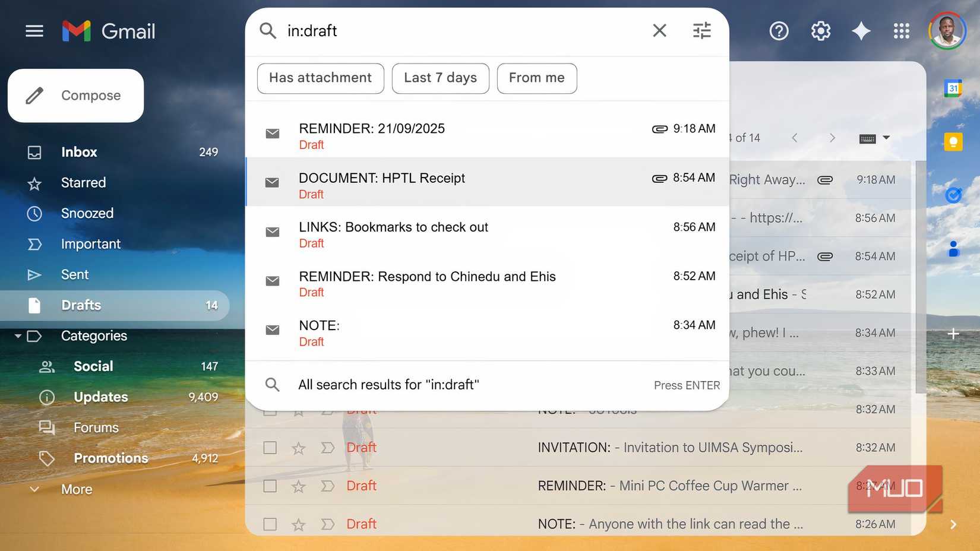Open the Forums category
Screen dimensions: 980x551
(x=115, y=427)
